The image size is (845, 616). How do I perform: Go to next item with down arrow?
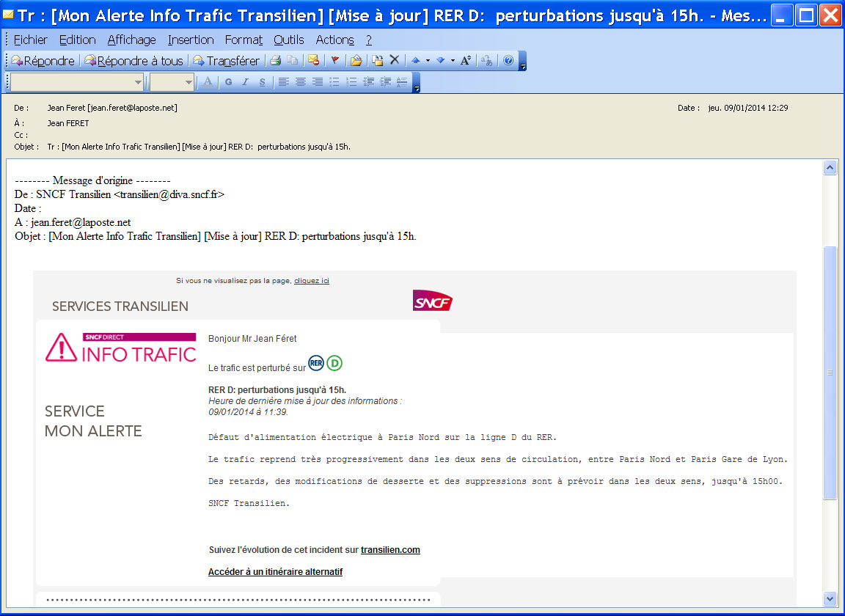(x=440, y=61)
